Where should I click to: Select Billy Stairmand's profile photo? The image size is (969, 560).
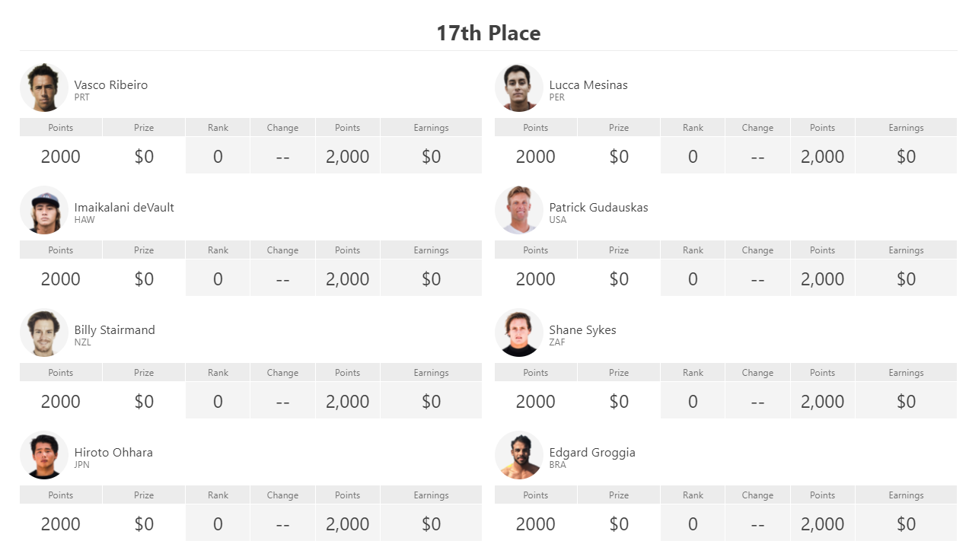point(44,332)
